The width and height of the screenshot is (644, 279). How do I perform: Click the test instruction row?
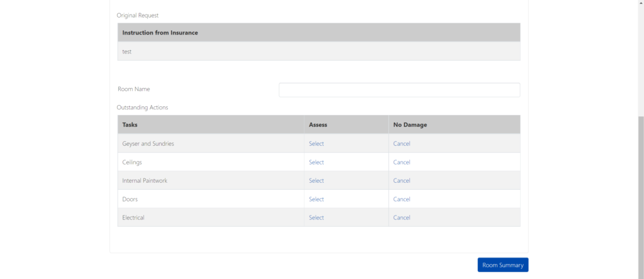coord(319,52)
